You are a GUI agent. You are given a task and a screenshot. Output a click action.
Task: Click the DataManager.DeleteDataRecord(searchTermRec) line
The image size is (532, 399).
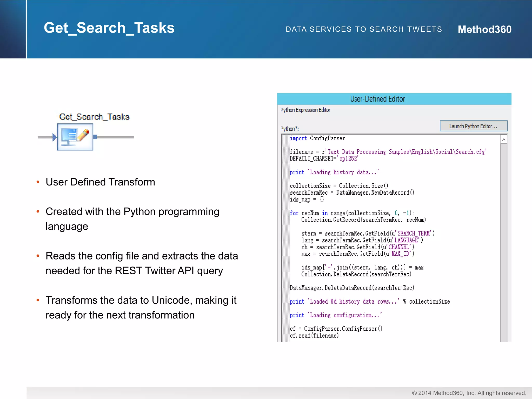(352, 288)
